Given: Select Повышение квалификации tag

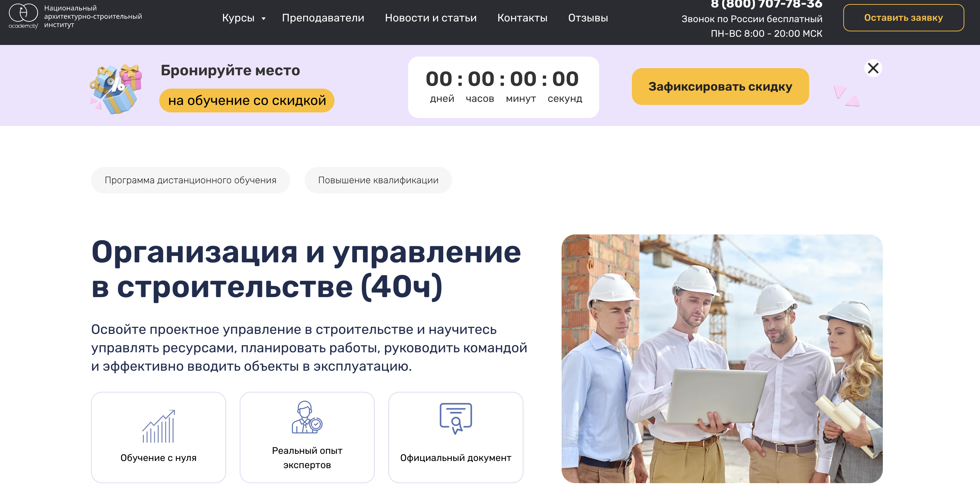Looking at the screenshot, I should point(378,180).
